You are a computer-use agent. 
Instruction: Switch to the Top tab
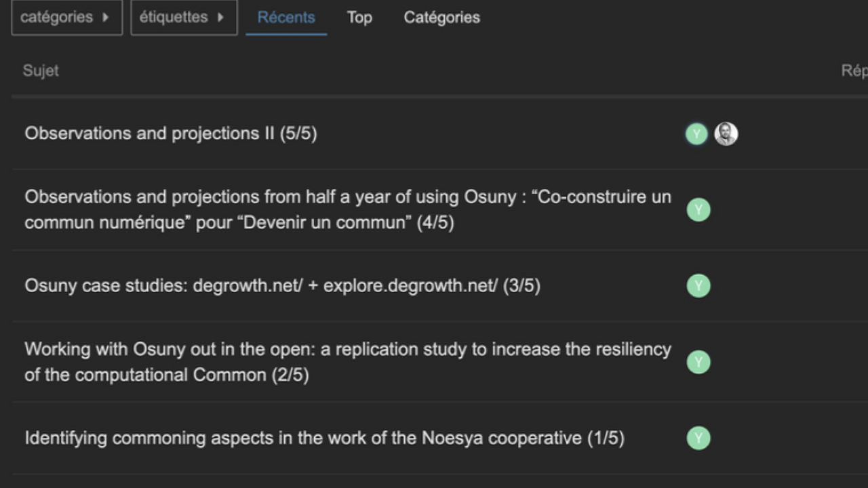click(x=359, y=18)
